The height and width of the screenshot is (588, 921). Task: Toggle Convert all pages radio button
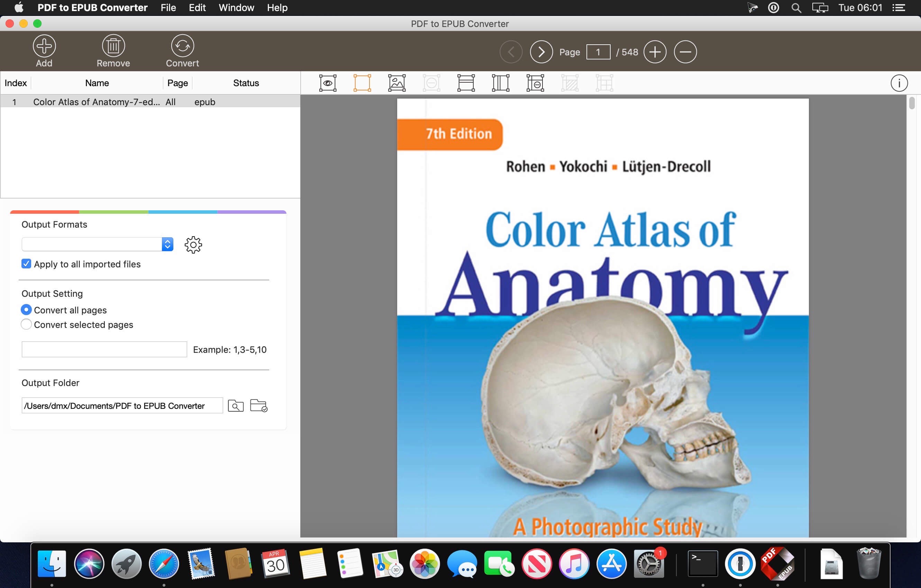(x=26, y=310)
